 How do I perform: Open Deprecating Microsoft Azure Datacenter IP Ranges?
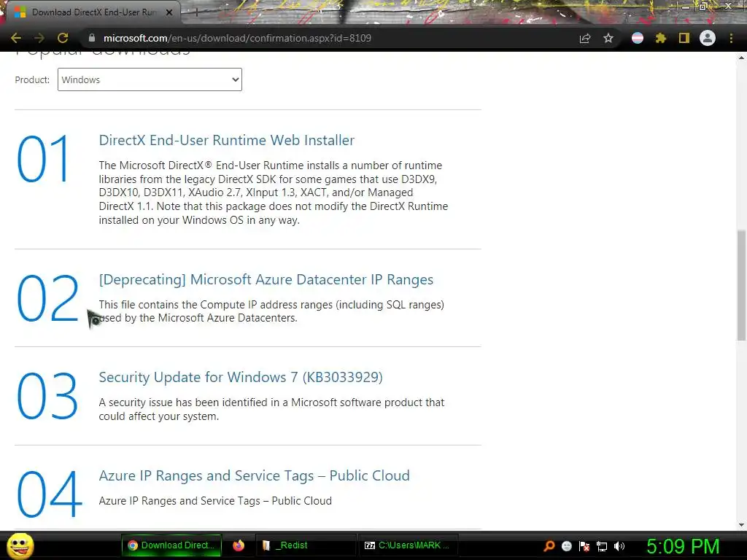pyautogui.click(x=266, y=279)
